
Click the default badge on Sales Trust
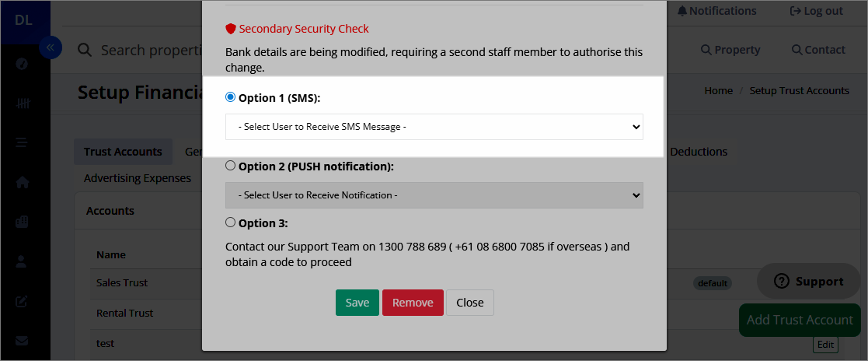coord(713,283)
